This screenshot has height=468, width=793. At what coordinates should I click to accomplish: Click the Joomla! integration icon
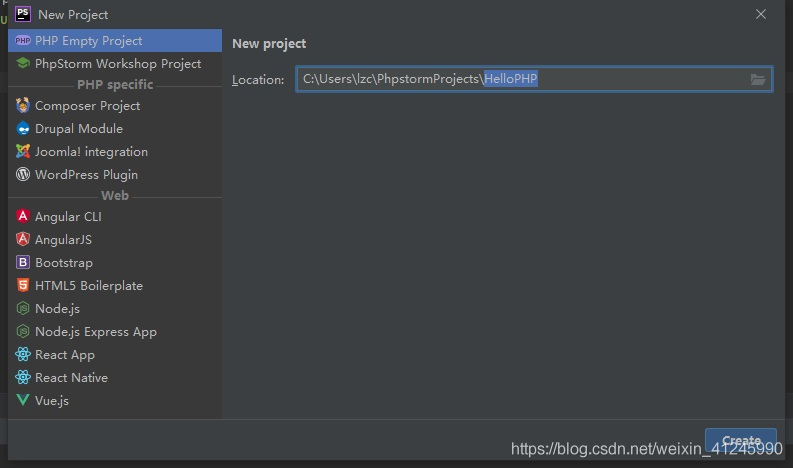tap(23, 152)
